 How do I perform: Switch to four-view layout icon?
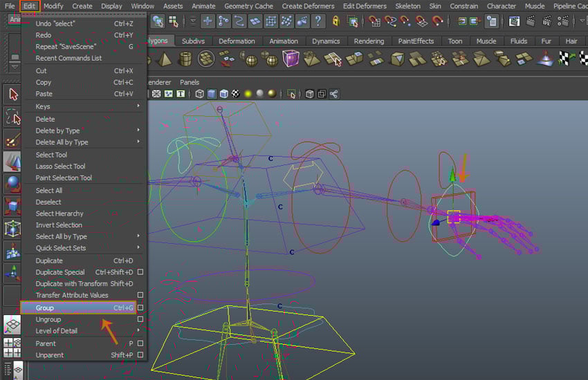pyautogui.click(x=12, y=346)
